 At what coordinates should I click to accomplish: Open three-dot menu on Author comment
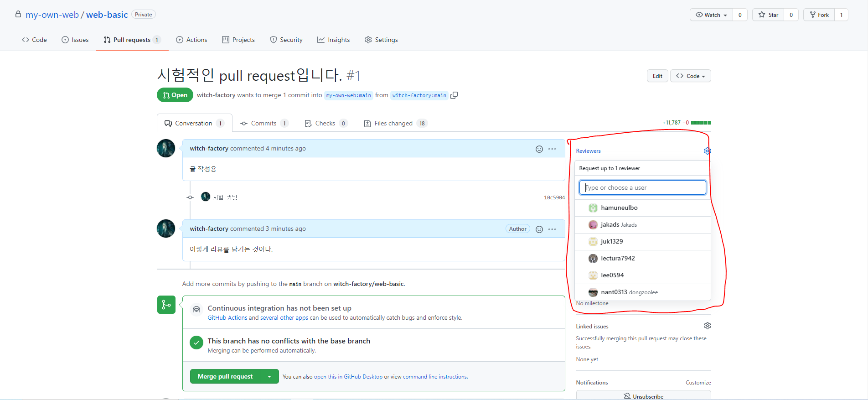(552, 229)
